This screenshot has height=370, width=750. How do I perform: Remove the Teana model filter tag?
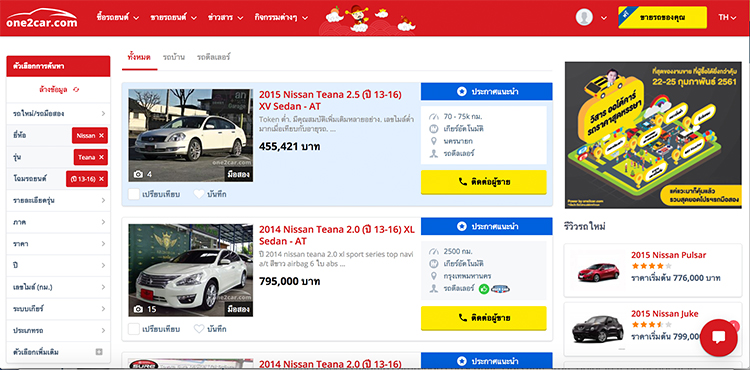[x=101, y=157]
